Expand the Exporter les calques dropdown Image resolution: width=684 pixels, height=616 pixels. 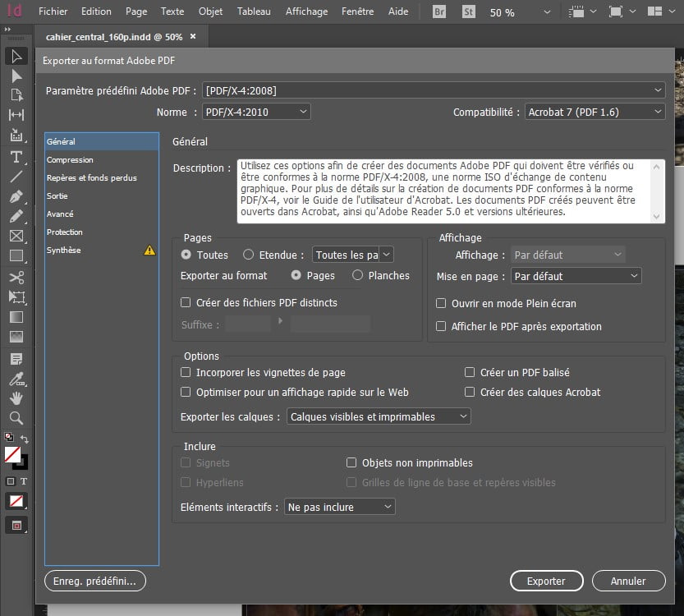379,416
